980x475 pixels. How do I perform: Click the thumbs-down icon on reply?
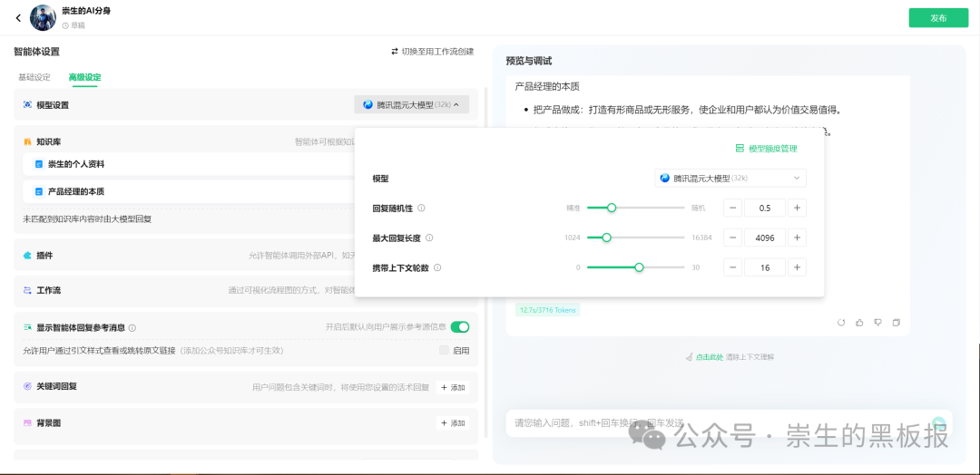coord(878,323)
